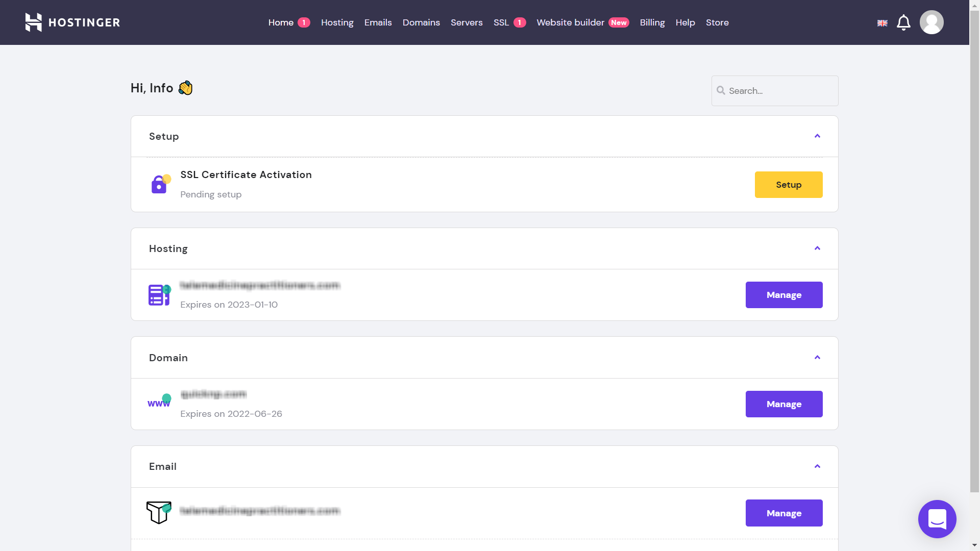Open the live chat bubble
980x551 pixels.
(937, 519)
